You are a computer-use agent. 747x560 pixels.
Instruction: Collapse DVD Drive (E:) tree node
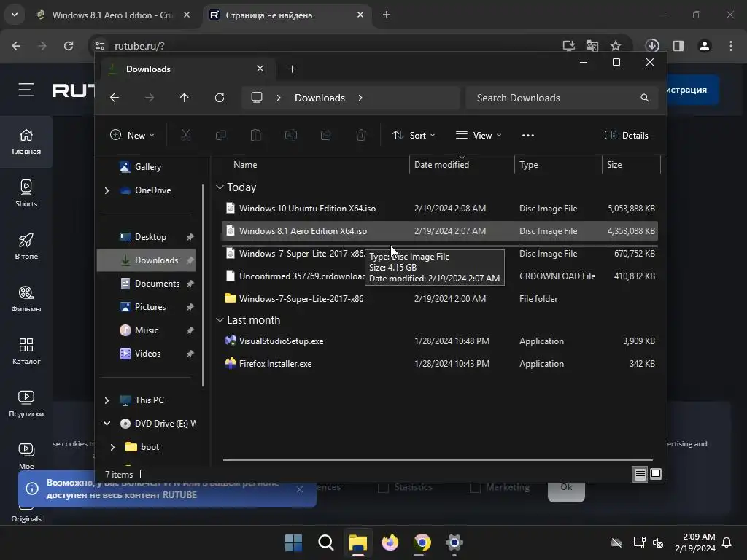107,424
